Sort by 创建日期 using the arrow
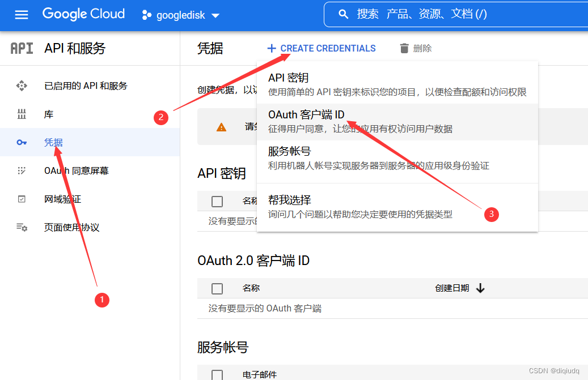The image size is (588, 380). point(480,288)
